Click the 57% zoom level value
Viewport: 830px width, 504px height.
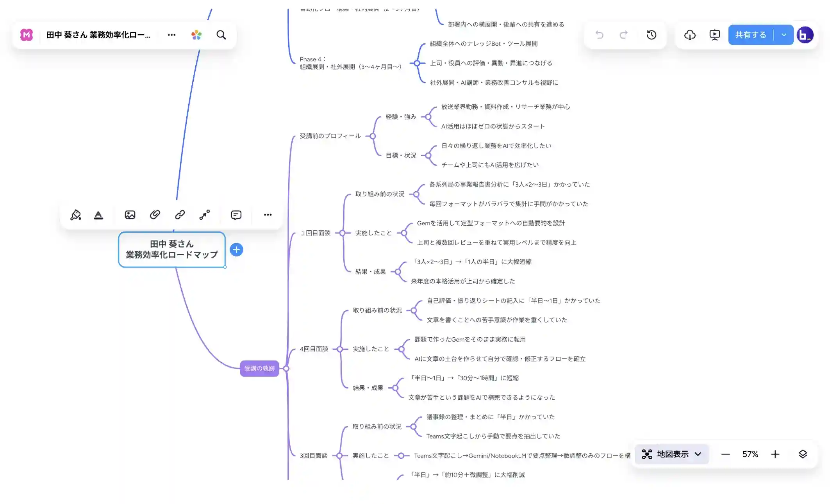pyautogui.click(x=750, y=454)
